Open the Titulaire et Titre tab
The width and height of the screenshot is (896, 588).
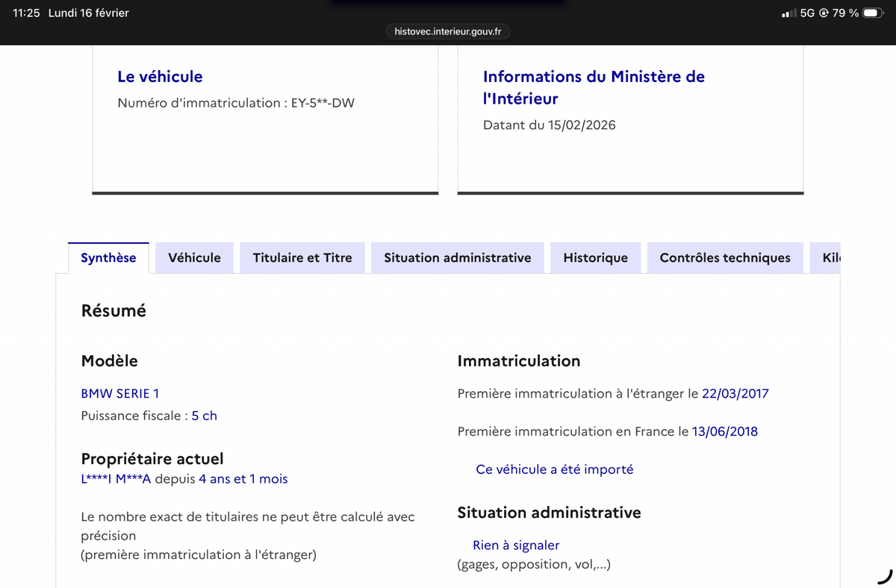click(x=302, y=258)
